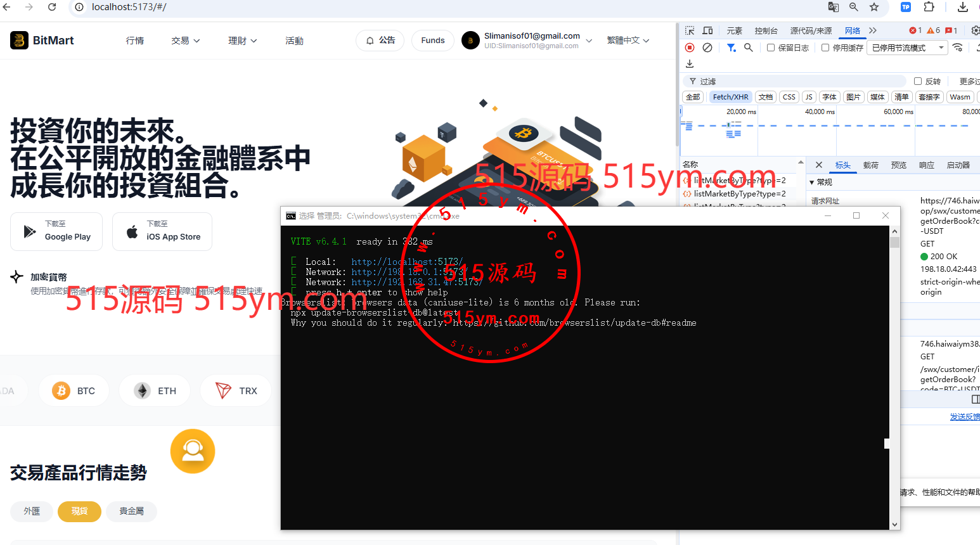Select the BTC coin chip
Image resolution: width=980 pixels, height=545 pixels.
pos(74,391)
